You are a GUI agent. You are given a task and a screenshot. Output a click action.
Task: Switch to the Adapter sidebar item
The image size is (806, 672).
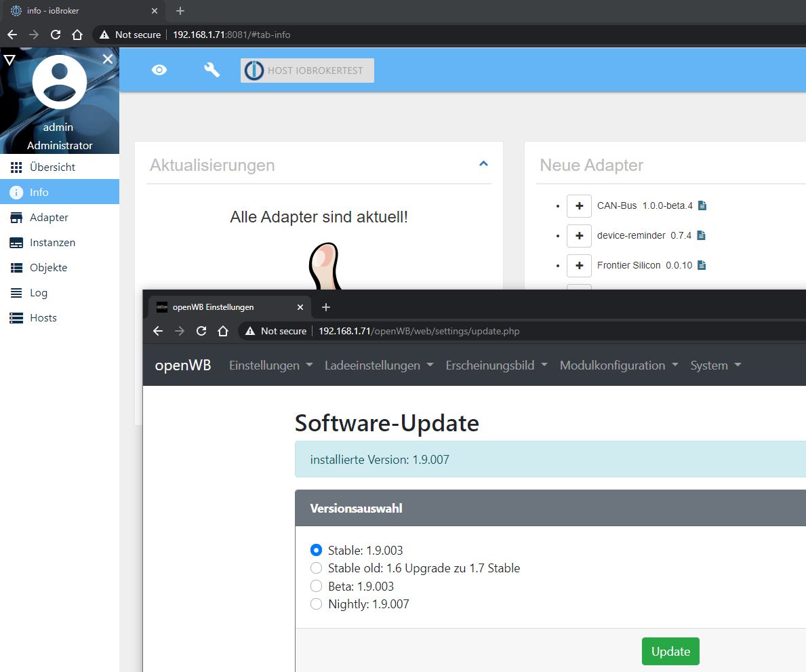point(49,218)
